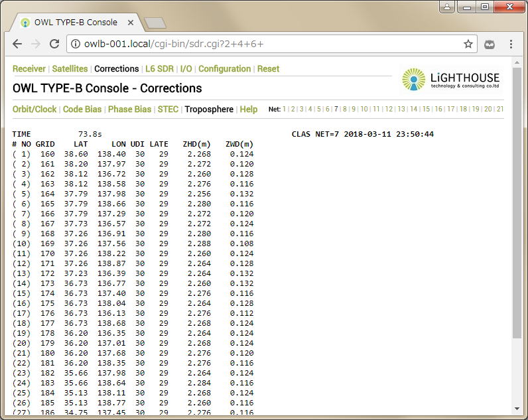Click the vertical scrollbar down arrow
This screenshot has height=420, width=528.
[517, 409]
